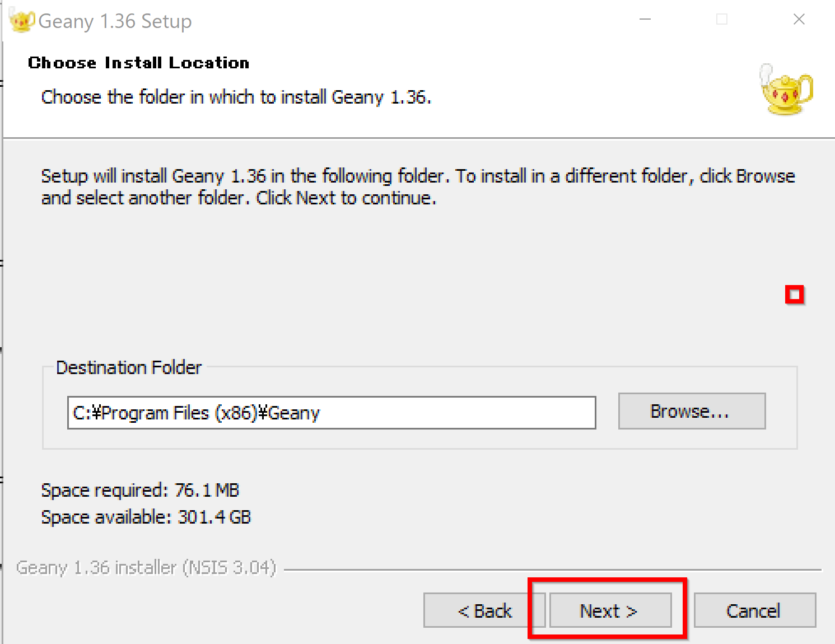The image size is (835, 644).
Task: Click the Space available 301.4 GB text
Action: pyautogui.click(x=146, y=516)
